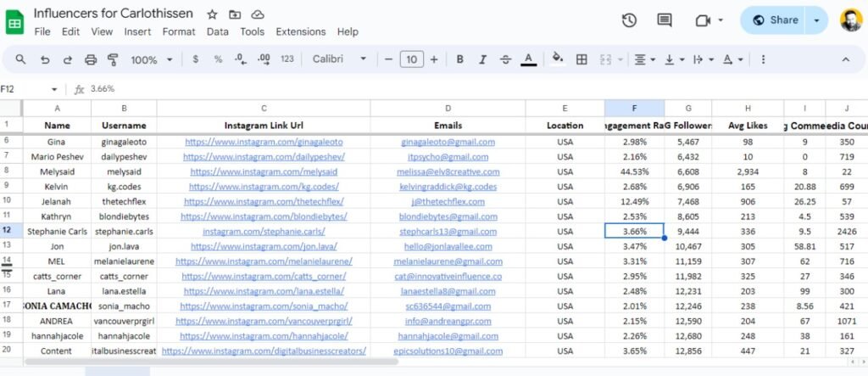Click the undo arrow icon
Screen dimensions: 868x376
click(45, 59)
